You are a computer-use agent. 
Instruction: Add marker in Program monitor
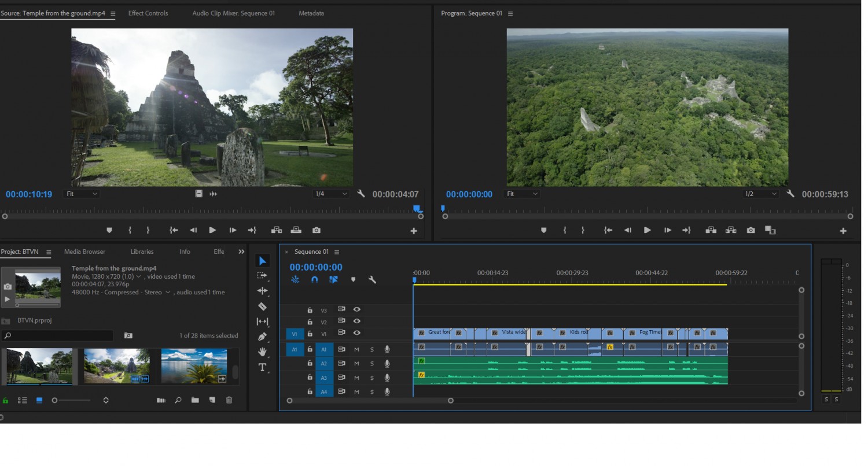543,230
